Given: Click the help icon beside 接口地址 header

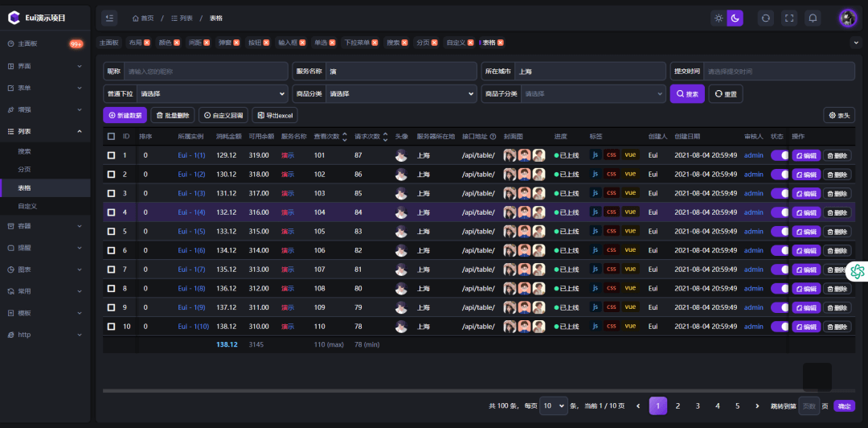Looking at the screenshot, I should pos(493,137).
